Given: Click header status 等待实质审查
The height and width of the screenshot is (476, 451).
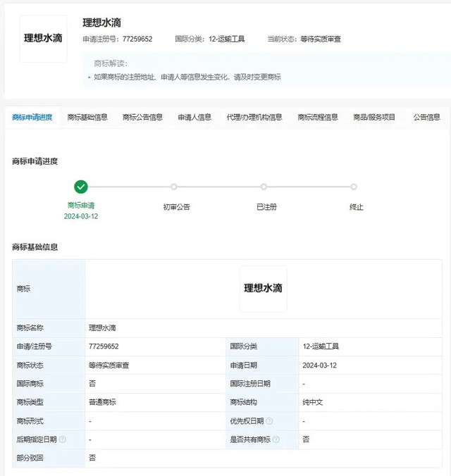Looking at the screenshot, I should pos(321,39).
